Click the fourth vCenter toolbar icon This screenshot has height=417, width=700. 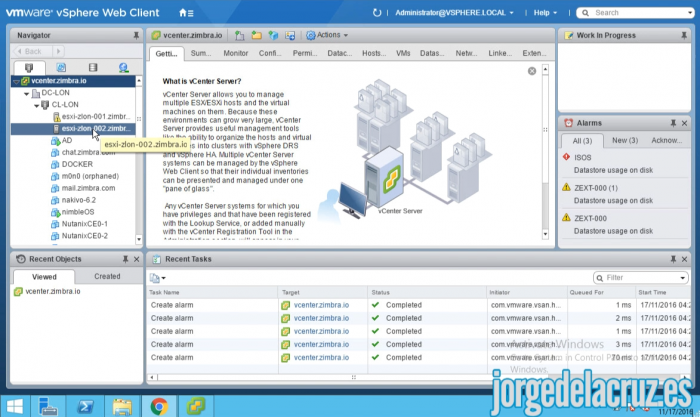pyautogui.click(x=290, y=35)
